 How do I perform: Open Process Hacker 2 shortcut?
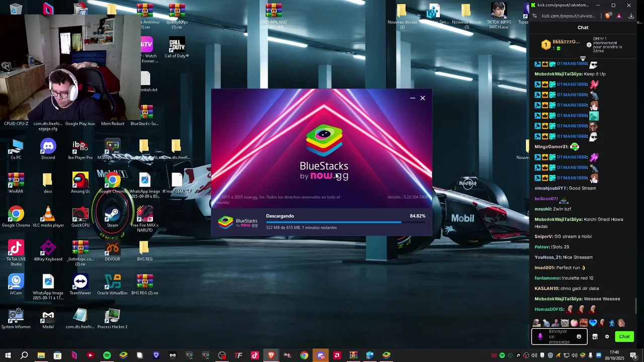112,319
